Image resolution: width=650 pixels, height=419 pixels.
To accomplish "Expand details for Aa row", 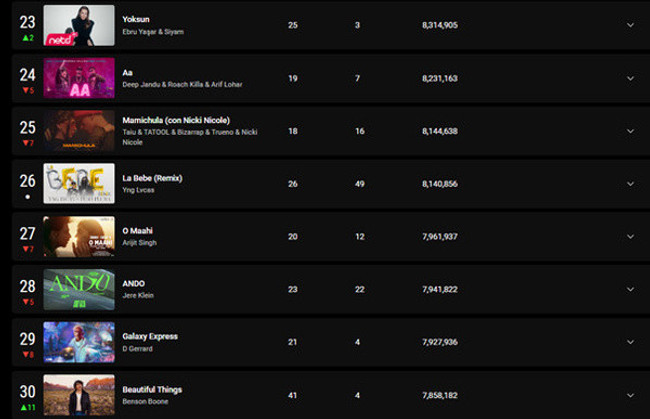I will pyautogui.click(x=630, y=78).
